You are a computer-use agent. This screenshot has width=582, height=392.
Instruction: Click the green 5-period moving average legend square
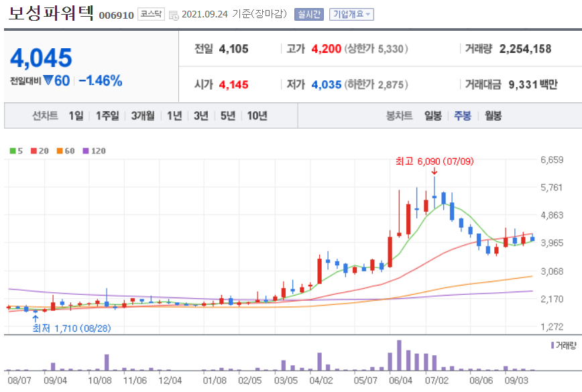click(x=11, y=150)
